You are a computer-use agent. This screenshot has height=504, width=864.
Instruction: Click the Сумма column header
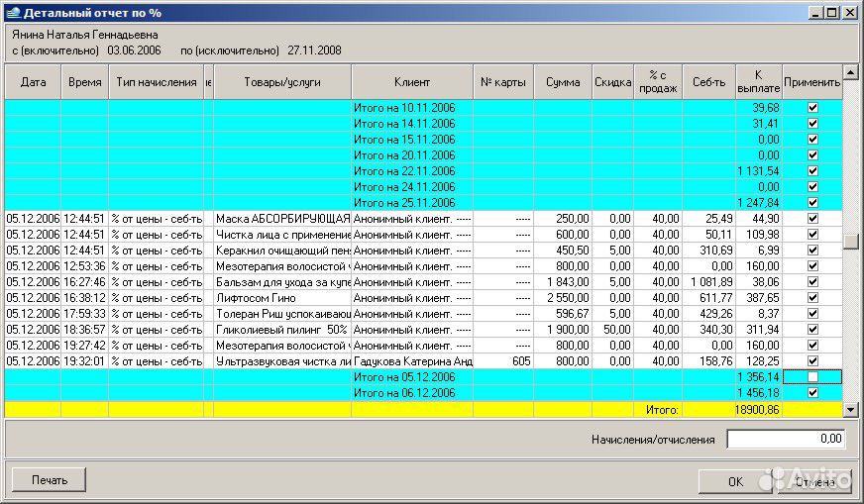(x=563, y=82)
